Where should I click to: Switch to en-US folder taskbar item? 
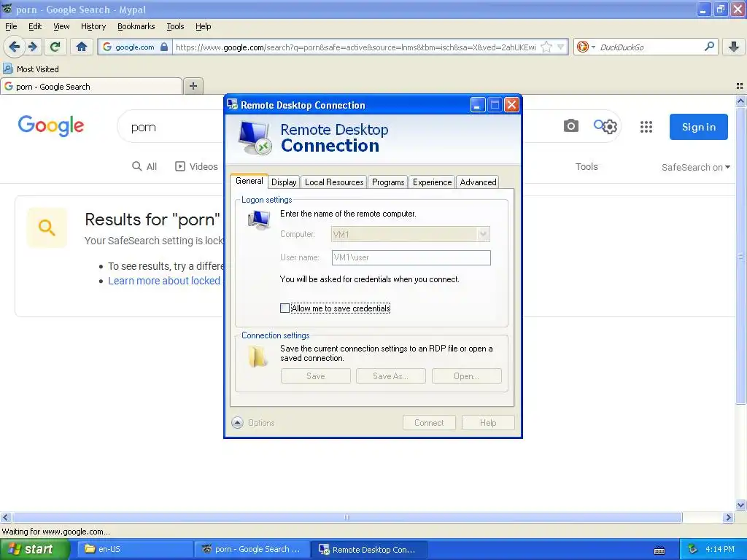pyautogui.click(x=135, y=549)
